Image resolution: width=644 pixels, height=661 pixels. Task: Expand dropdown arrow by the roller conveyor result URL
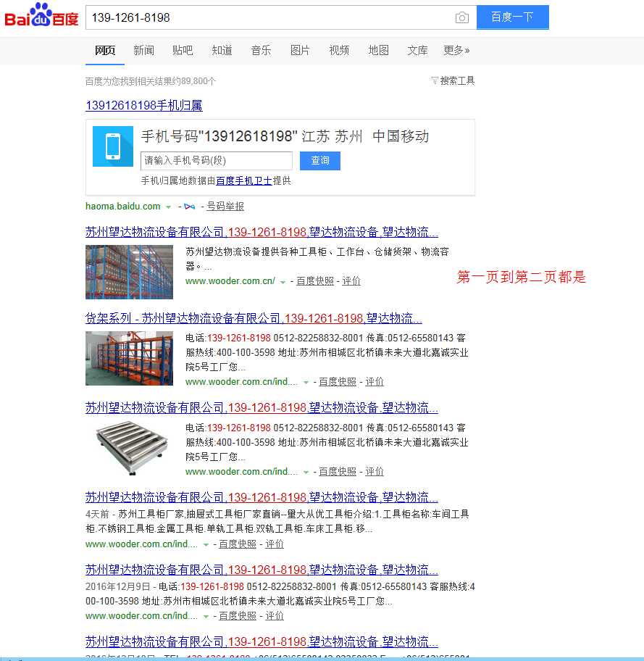pos(306,473)
